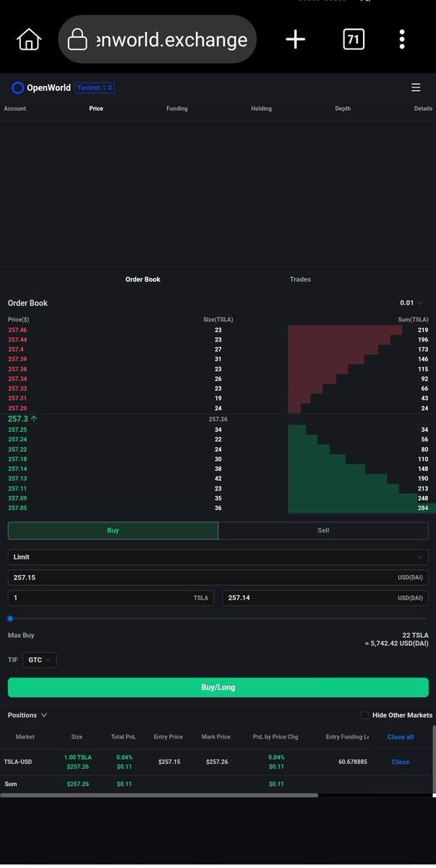The image size is (436, 868).
Task: Click the bid price 257.13
Action: click(x=17, y=479)
